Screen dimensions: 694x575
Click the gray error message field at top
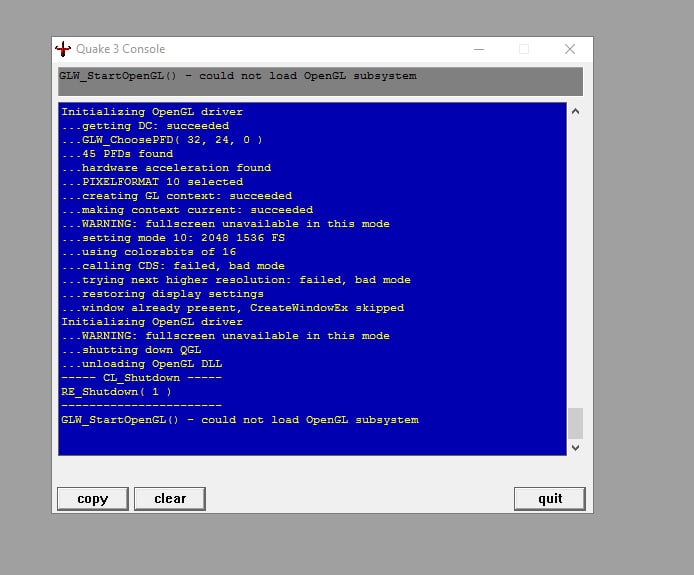[320, 81]
